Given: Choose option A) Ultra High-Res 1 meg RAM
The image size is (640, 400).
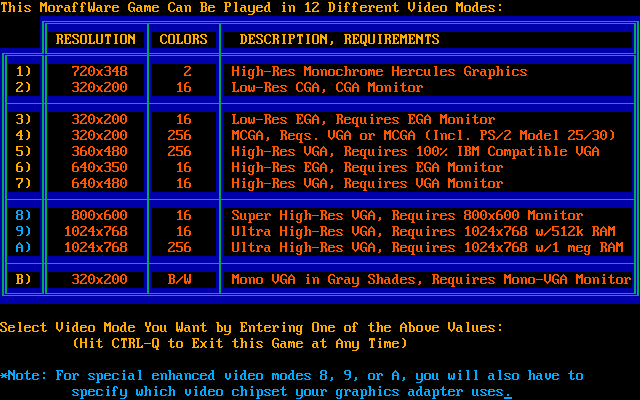Looking at the screenshot, I should (24, 248).
